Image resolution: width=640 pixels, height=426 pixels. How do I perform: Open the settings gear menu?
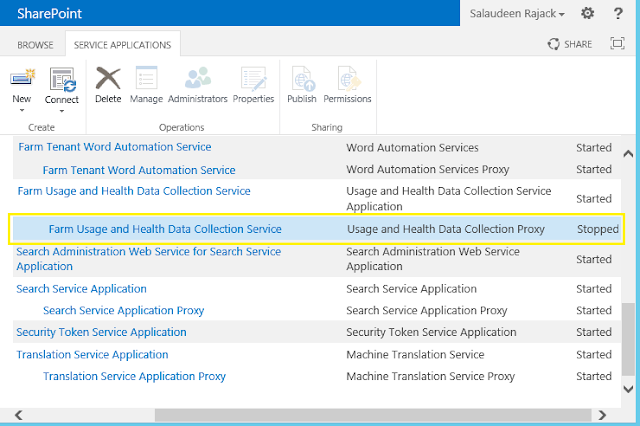click(x=587, y=13)
